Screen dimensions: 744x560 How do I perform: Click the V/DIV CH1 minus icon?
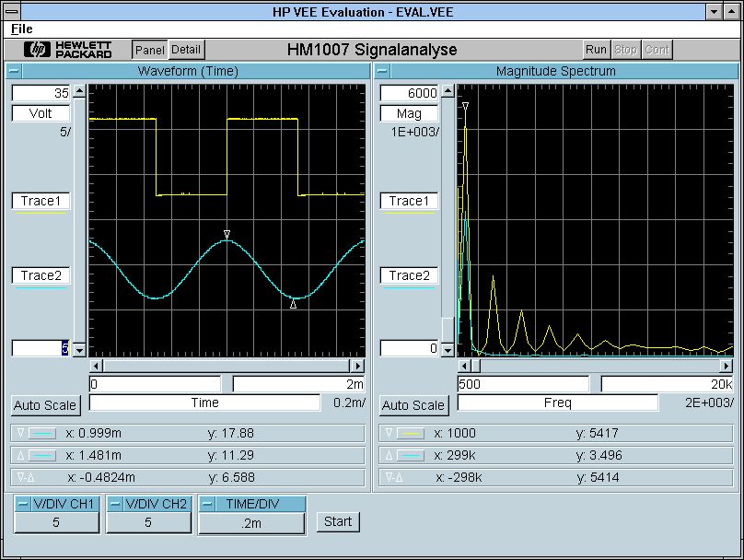[x=23, y=503]
